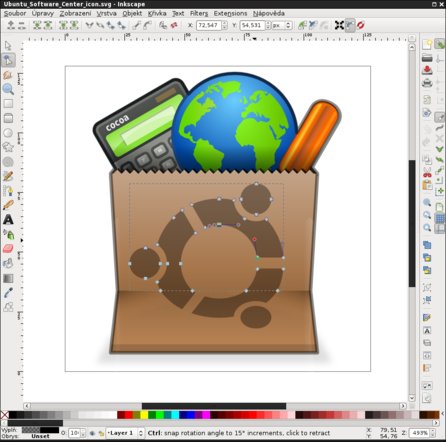Click the no-color X swatch

pyautogui.click(x=4, y=415)
